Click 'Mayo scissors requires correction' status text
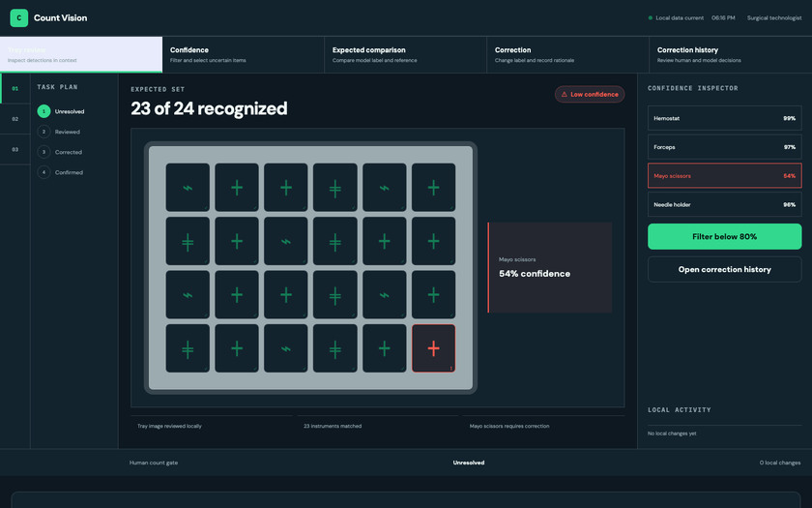 pos(509,426)
